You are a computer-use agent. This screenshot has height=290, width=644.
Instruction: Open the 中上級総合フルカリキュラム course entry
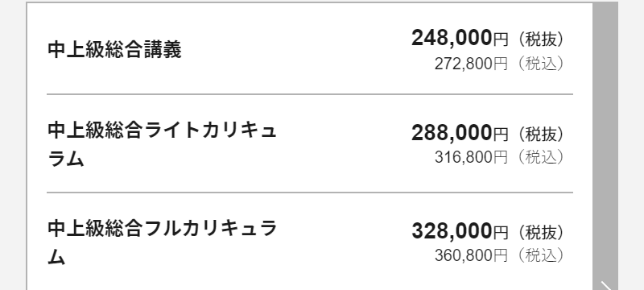pyautogui.click(x=163, y=242)
